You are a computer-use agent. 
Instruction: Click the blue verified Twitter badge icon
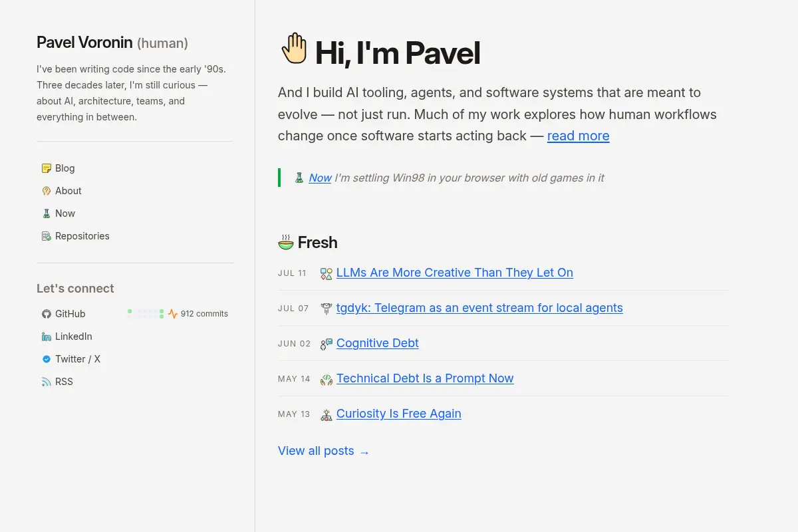pyautogui.click(x=46, y=359)
